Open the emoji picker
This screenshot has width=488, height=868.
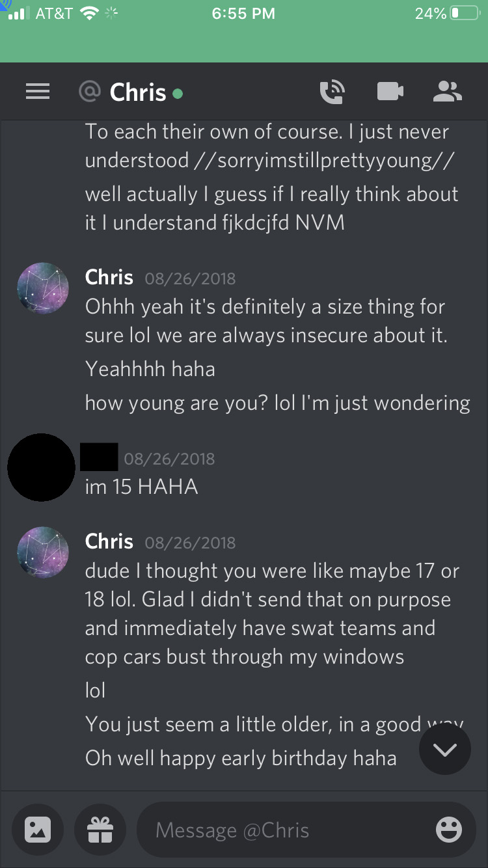(x=448, y=830)
